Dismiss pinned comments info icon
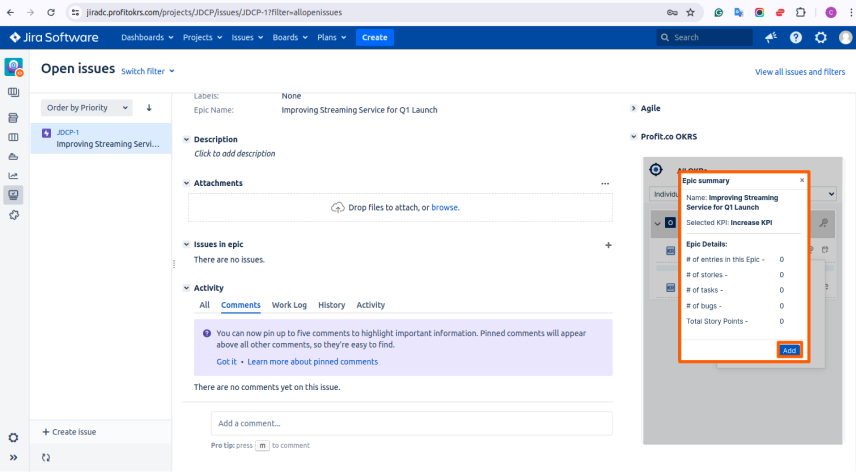Image resolution: width=856 pixels, height=472 pixels. 207,333
